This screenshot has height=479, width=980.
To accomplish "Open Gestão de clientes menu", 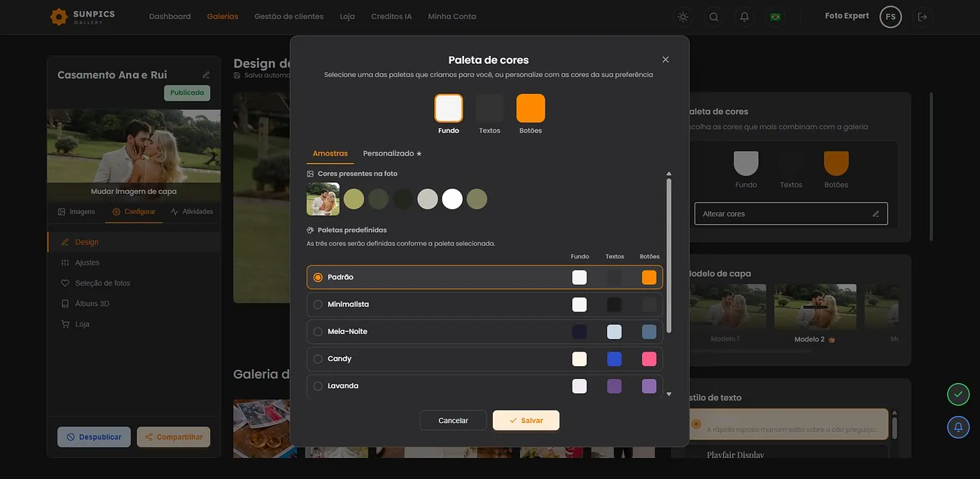I will pyautogui.click(x=289, y=16).
